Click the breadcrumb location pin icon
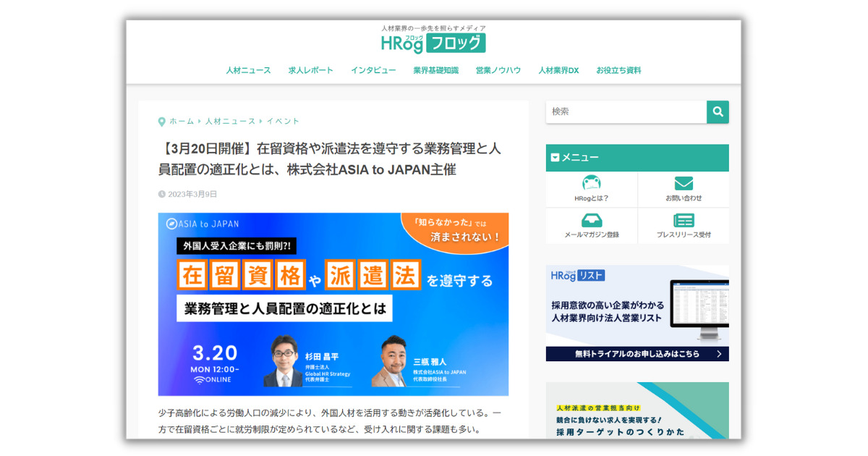This screenshot has height=456, width=868. (x=162, y=122)
